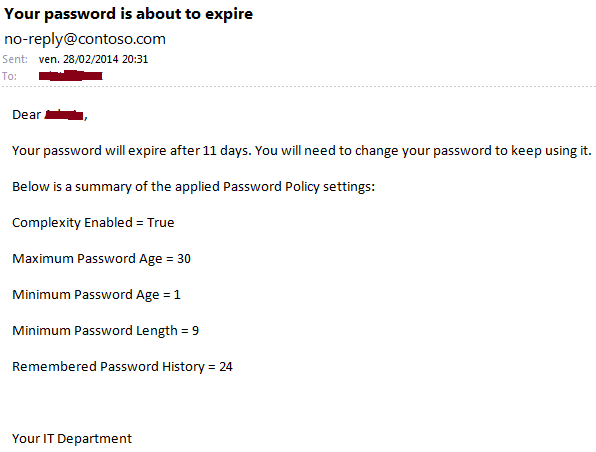Select the redacted recipient in the To field
This screenshot has width=596, height=452.
click(71, 75)
